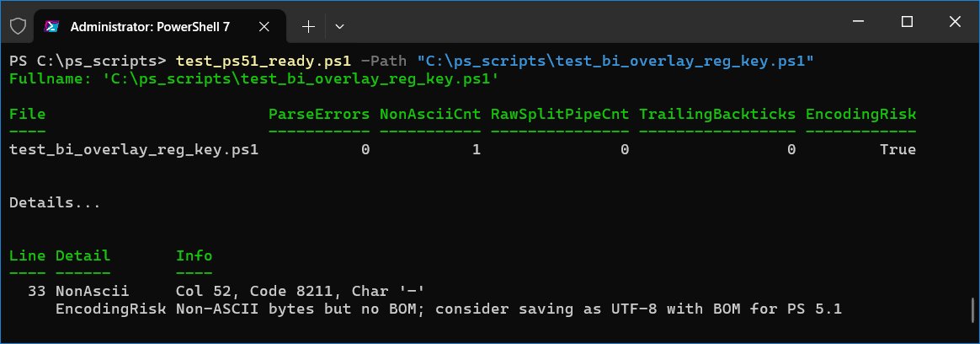980x344 pixels.
Task: Maximize the terminal window
Action: pos(907,22)
